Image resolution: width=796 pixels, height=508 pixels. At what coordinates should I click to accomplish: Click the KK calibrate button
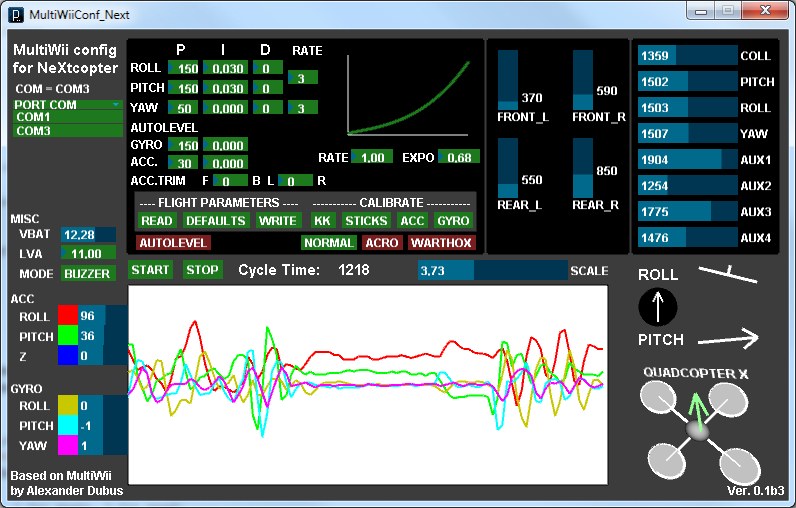point(322,221)
